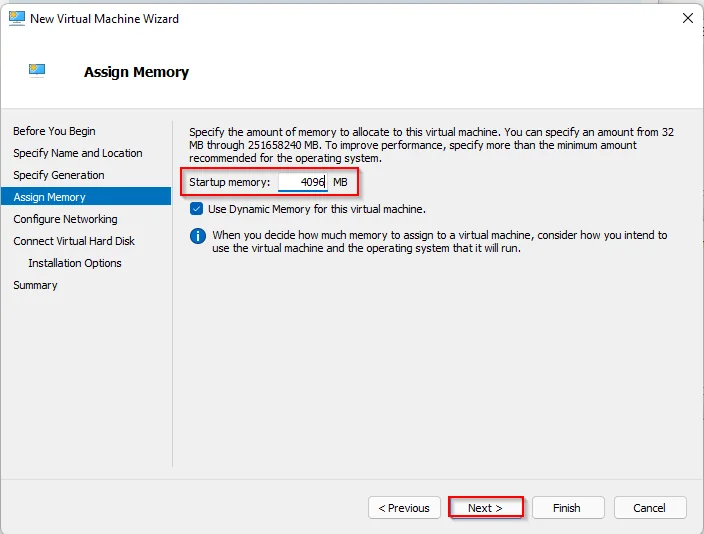Click the blue information icon
Image resolution: width=704 pixels, height=534 pixels.
(x=198, y=235)
